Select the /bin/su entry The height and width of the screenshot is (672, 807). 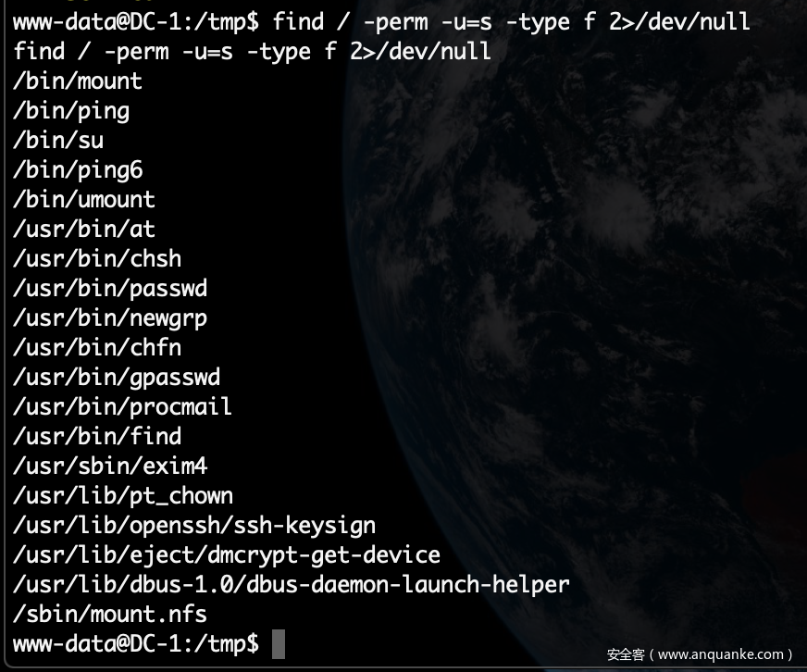[x=59, y=141]
